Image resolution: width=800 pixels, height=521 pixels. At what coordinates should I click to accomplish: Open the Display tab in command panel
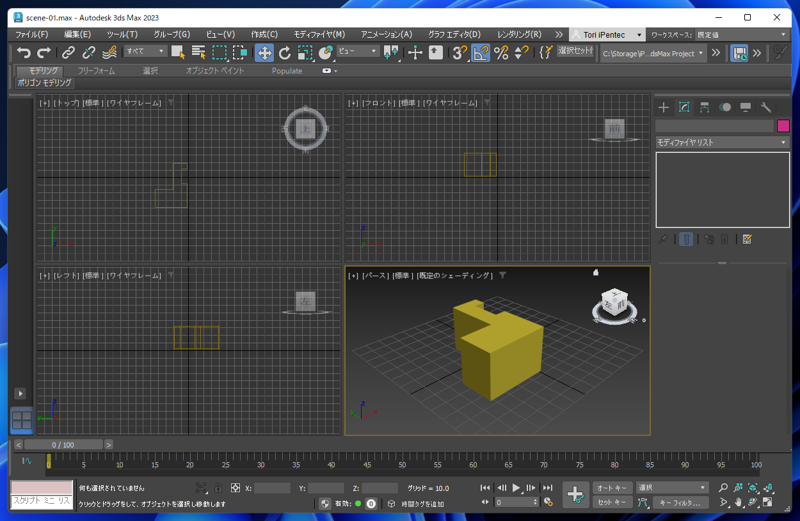click(x=745, y=107)
